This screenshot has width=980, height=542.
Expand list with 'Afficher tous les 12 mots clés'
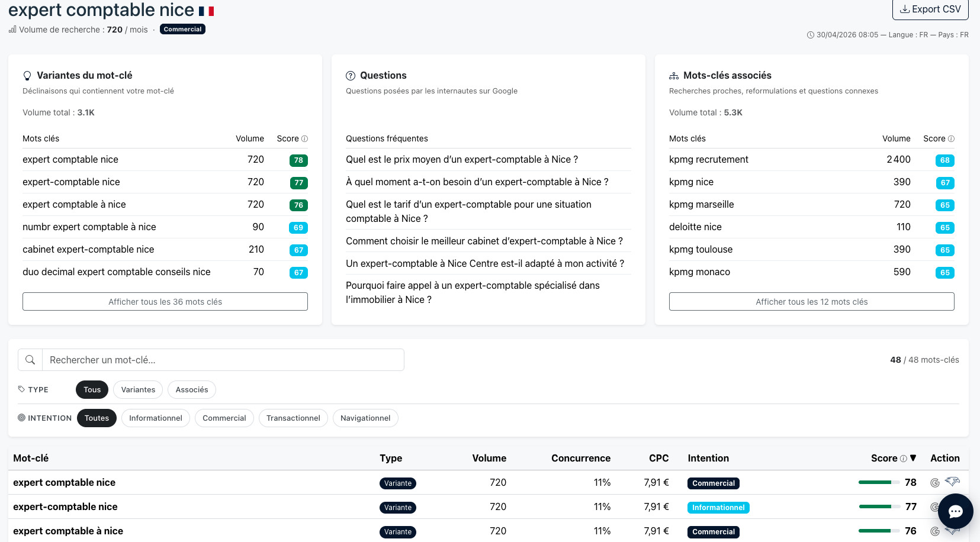point(812,302)
